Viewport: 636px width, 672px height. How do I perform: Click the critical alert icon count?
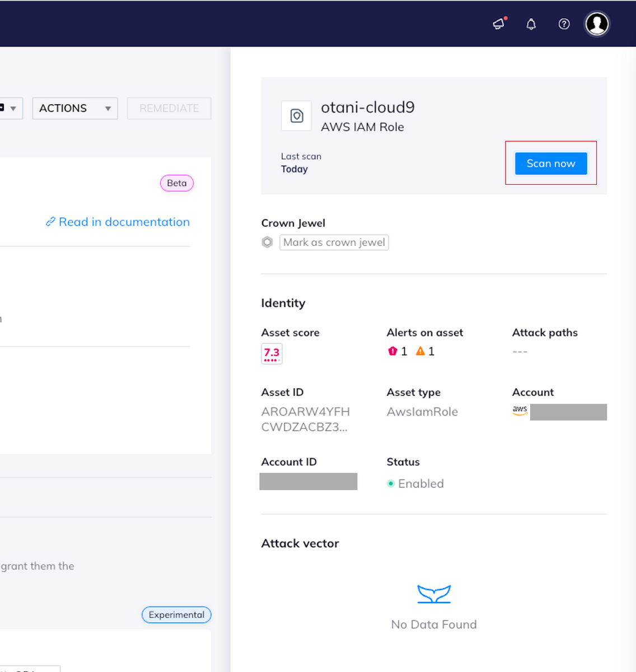tap(397, 351)
